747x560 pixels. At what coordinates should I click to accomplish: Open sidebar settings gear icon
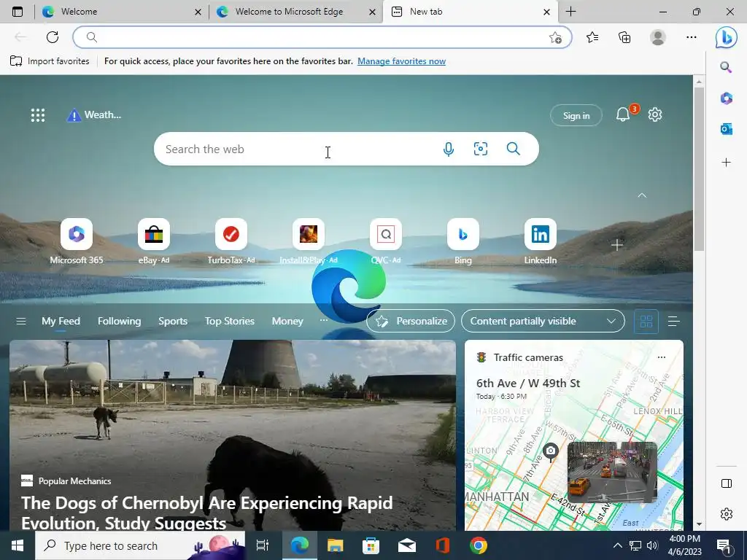726,514
